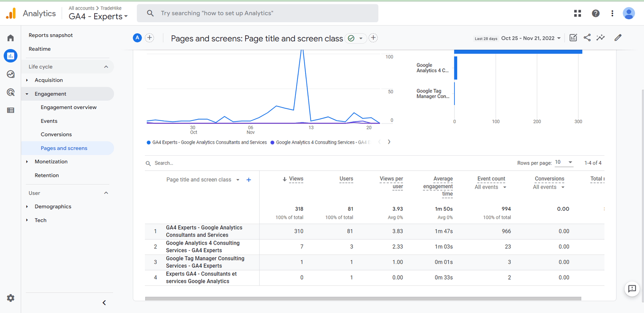Open the Retention report
Image resolution: width=644 pixels, height=313 pixels.
click(x=47, y=175)
